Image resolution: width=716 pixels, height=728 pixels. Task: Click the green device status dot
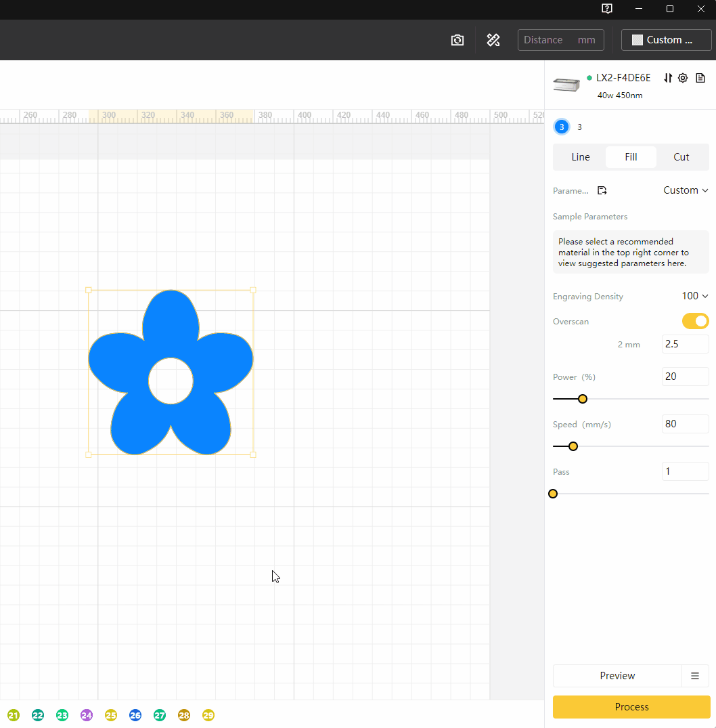click(589, 77)
